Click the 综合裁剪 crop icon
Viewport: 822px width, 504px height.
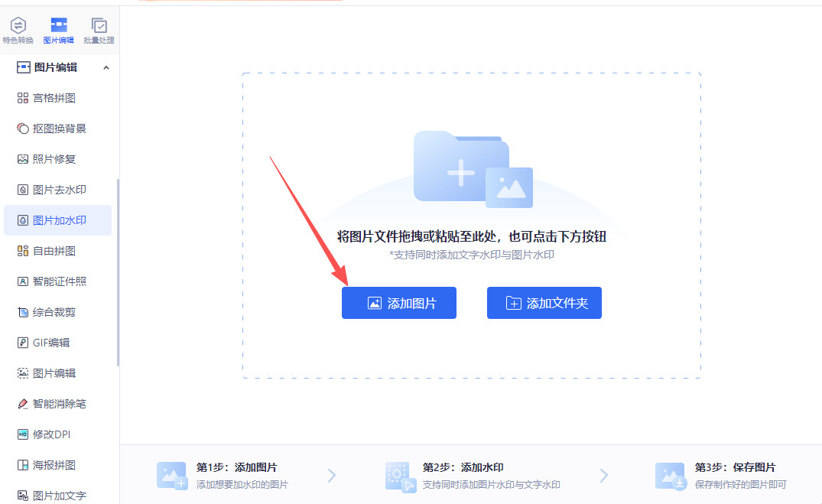pos(22,312)
